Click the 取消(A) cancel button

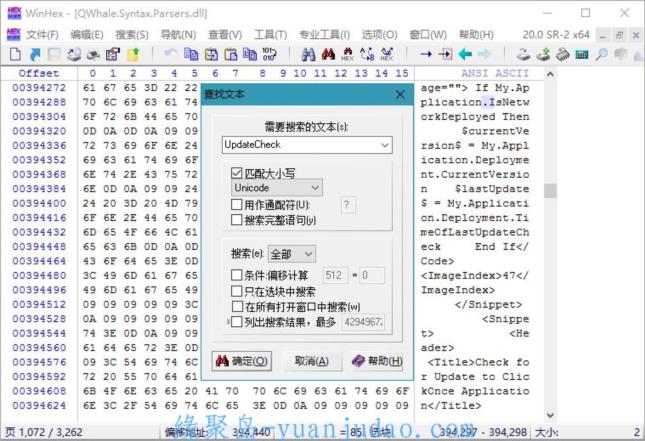(x=311, y=361)
